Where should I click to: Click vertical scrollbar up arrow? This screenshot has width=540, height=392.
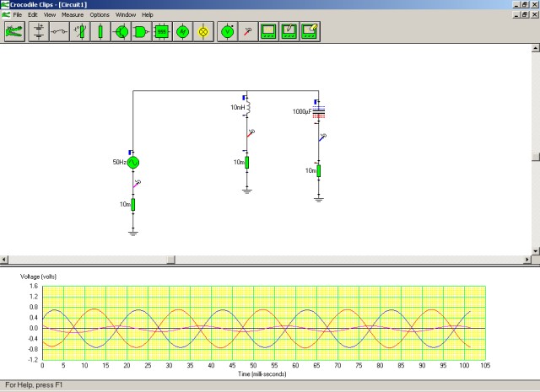tap(536, 48)
